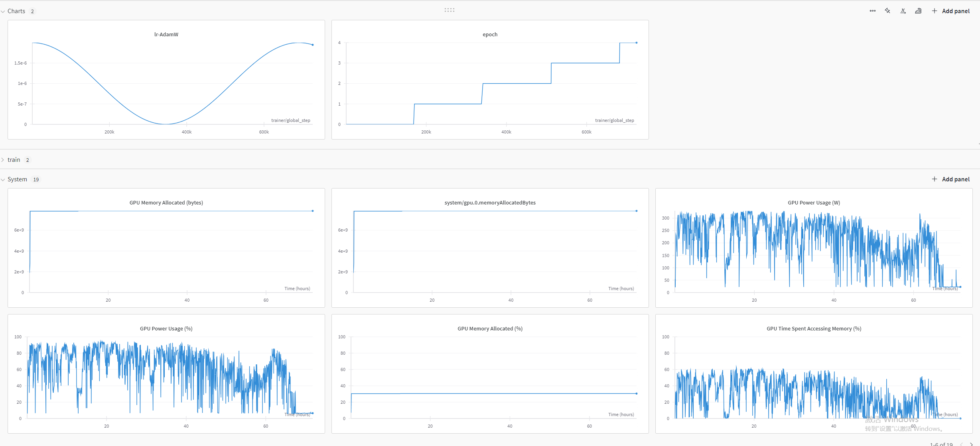Add a panel to the System section

pyautogui.click(x=950, y=179)
